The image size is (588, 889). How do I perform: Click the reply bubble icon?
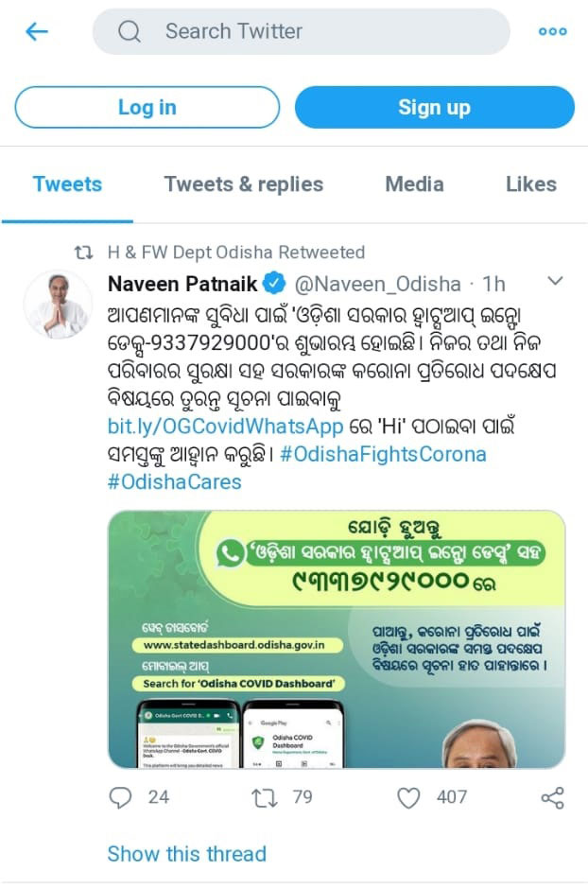[120, 797]
